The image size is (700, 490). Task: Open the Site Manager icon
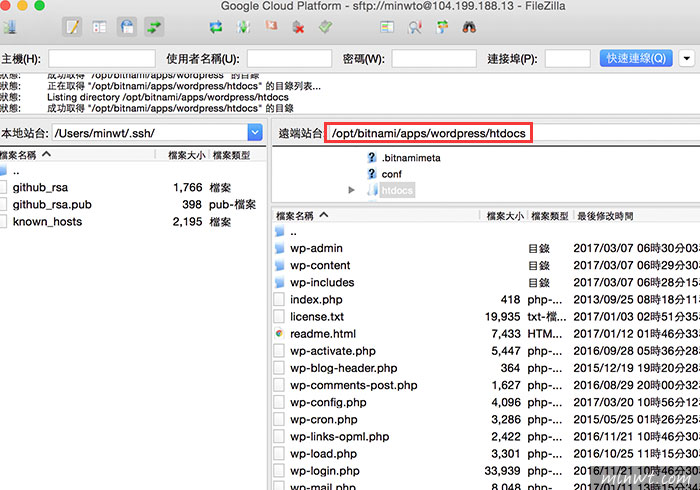tap(10, 28)
